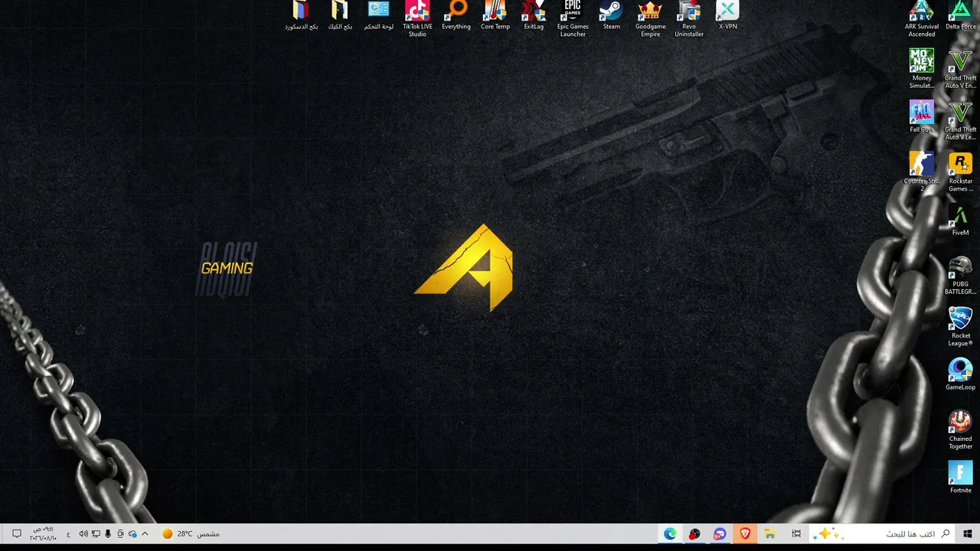Viewport: 980px width, 551px height.
Task: Open the volume speaker control
Action: point(83,533)
